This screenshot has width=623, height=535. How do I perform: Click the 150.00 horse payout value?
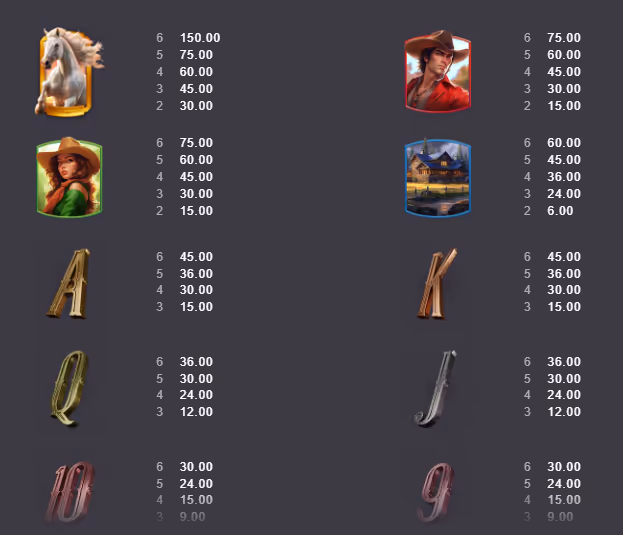pos(200,38)
